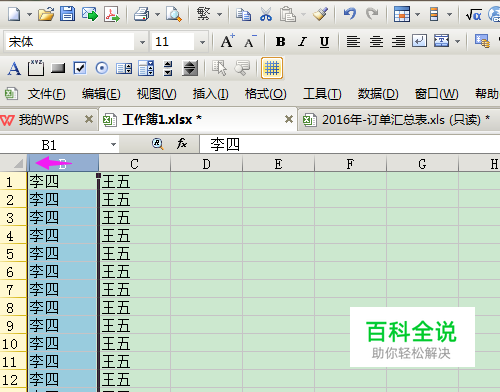The width and height of the screenshot is (500, 392).
Task: Insert formula with square root alpha icon
Action: (x=474, y=14)
